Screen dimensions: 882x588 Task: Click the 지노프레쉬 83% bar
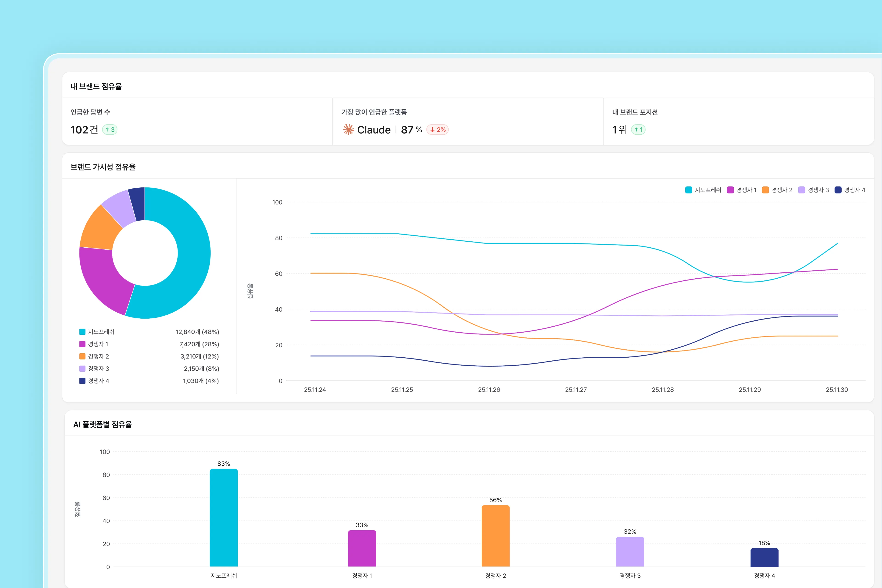[223, 517]
